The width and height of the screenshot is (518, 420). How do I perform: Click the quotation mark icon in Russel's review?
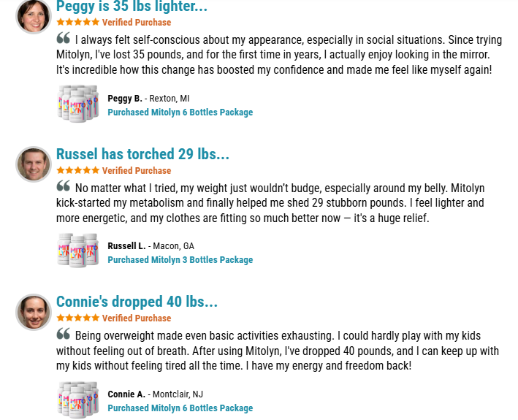point(63,186)
